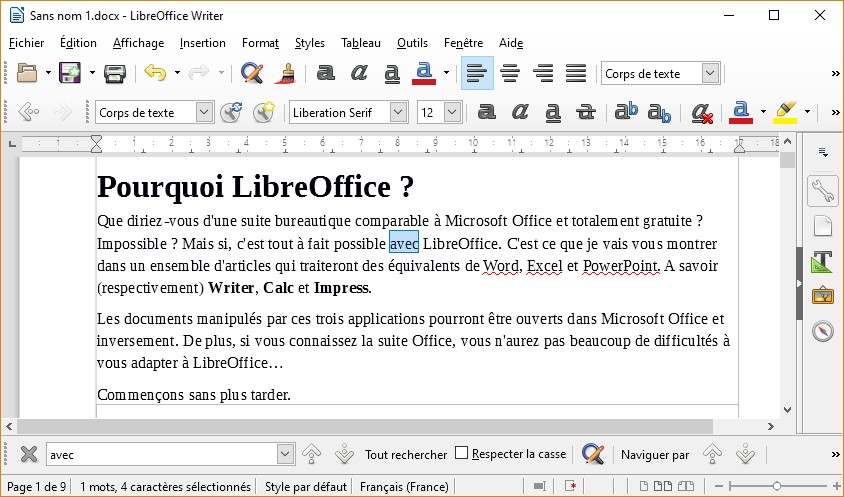Select Align Right
Screen dimensions: 844x497
(543, 73)
